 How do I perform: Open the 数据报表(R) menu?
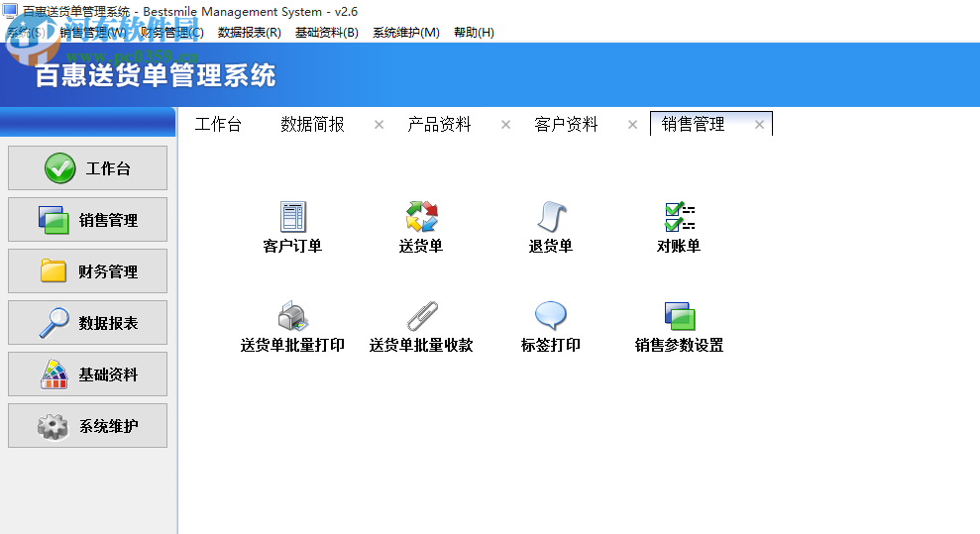(x=250, y=33)
